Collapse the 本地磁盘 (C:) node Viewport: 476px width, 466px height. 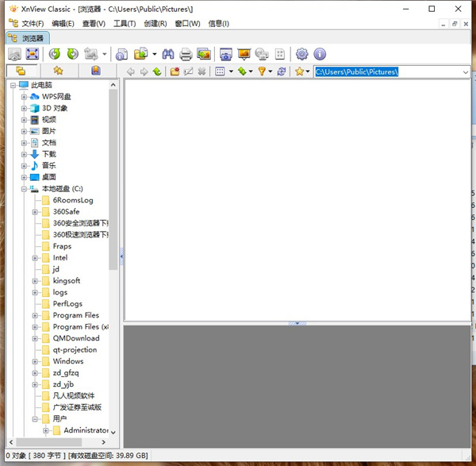pos(24,189)
